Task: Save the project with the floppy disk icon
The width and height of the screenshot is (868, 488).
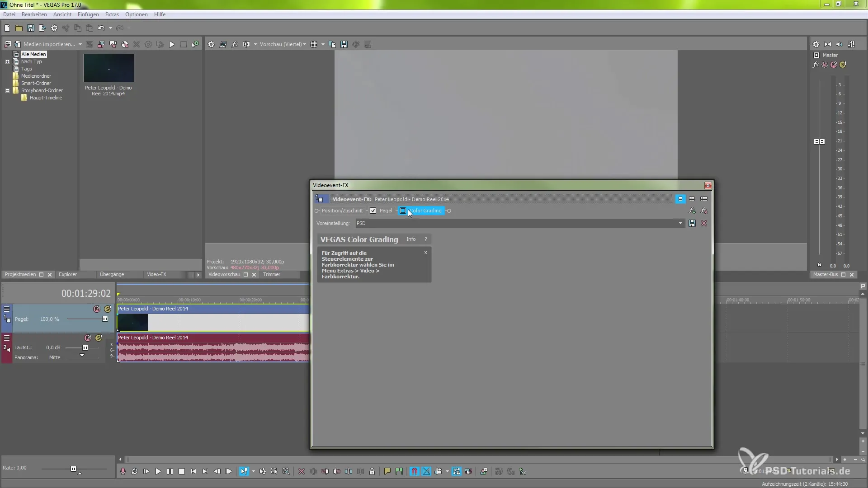Action: pyautogui.click(x=31, y=28)
